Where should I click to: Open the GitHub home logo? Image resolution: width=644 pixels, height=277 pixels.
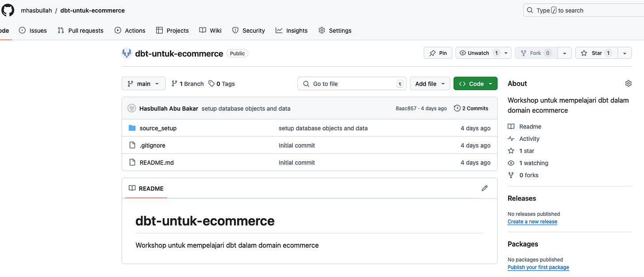(x=8, y=10)
